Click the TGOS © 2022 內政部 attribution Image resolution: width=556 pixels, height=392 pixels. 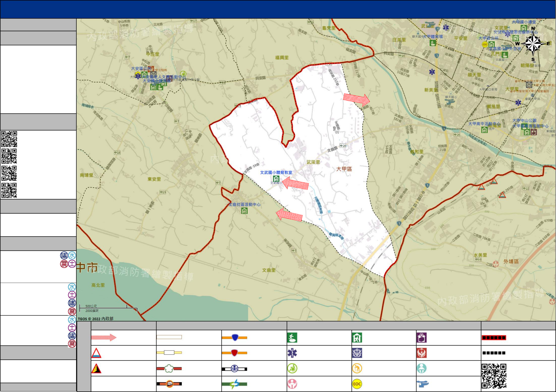[95, 319]
